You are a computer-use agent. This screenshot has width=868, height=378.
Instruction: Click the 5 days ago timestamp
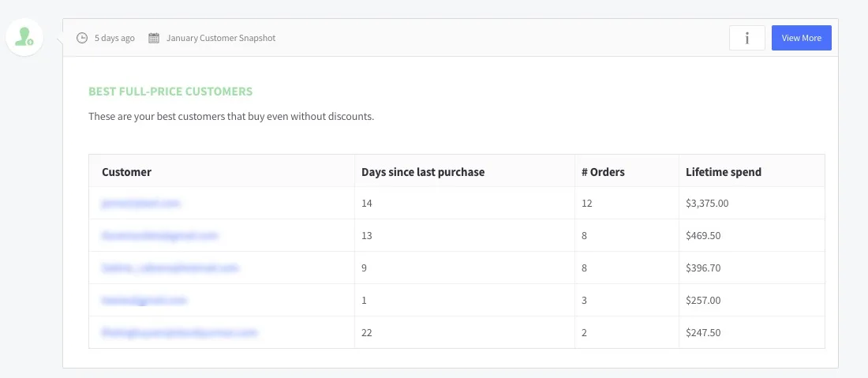coord(114,38)
